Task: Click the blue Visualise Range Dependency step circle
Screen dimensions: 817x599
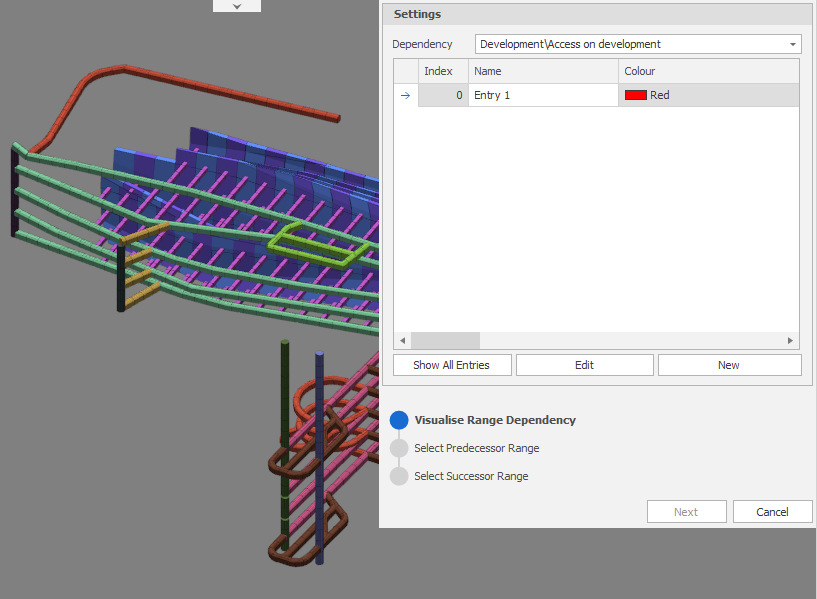Action: coord(399,421)
